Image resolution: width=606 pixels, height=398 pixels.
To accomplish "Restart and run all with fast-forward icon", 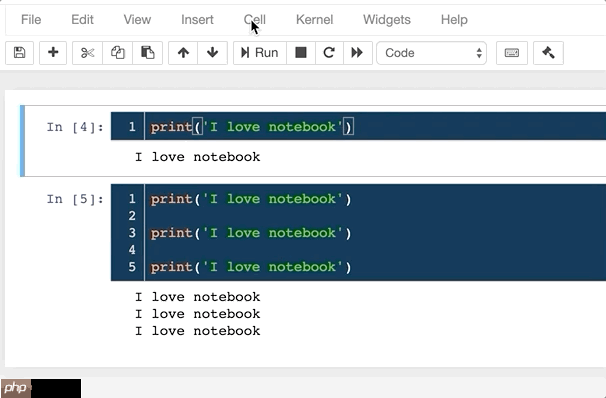I will [x=357, y=53].
